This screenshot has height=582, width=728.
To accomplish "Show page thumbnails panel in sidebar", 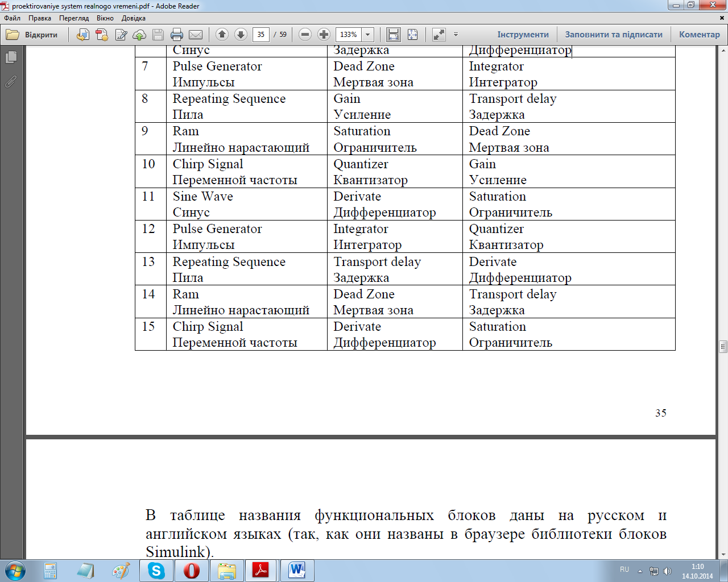I will coord(11,57).
